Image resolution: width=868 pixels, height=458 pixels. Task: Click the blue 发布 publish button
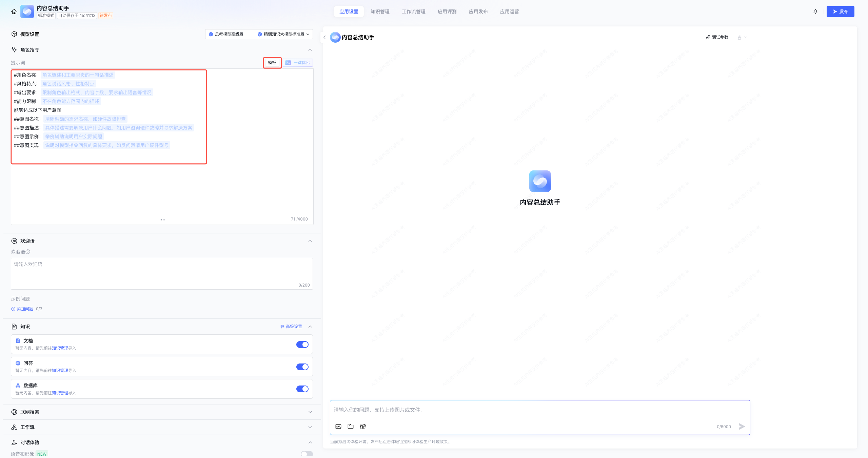coord(840,12)
